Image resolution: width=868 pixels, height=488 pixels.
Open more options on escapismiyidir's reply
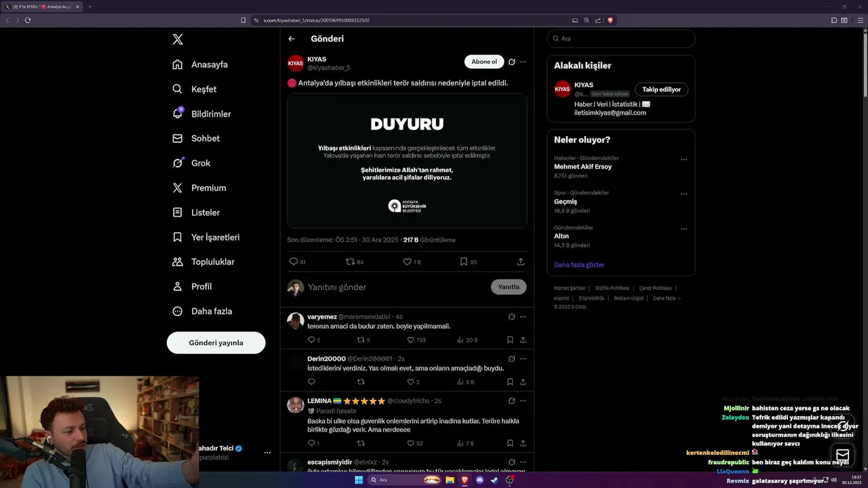click(x=523, y=462)
